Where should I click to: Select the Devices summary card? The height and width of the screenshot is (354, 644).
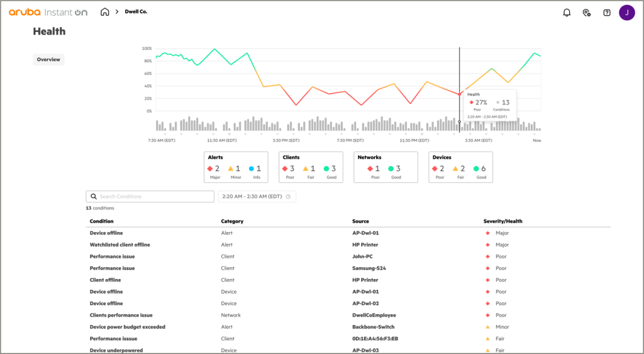460,167
